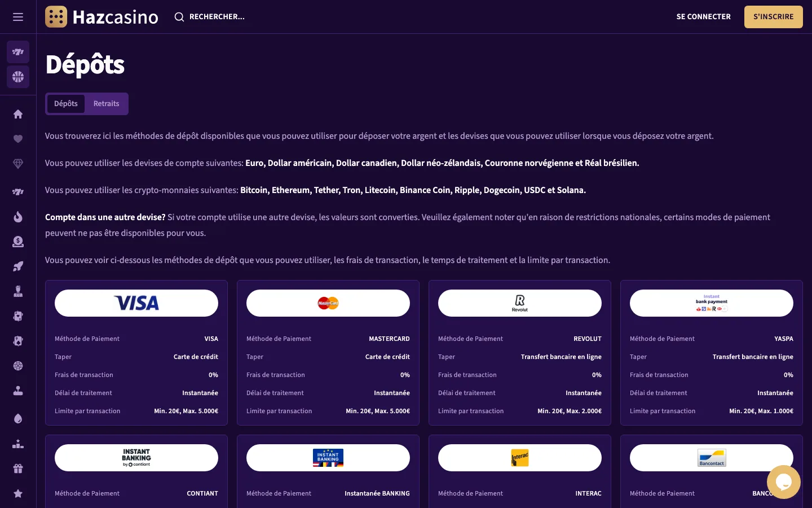Open favorites heart icon in sidebar
Screen dimensions: 812x508
coord(18,139)
